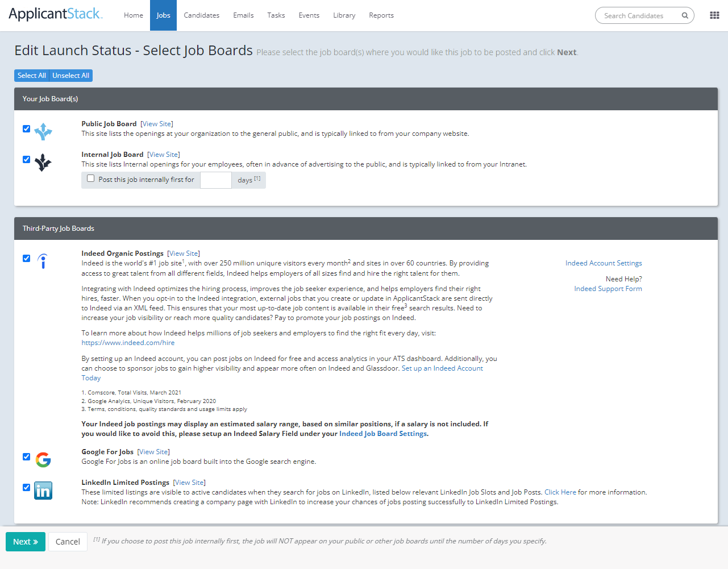Click the Public Job Board branching icon
Image resolution: width=728 pixels, height=569 pixels.
pyautogui.click(x=43, y=131)
